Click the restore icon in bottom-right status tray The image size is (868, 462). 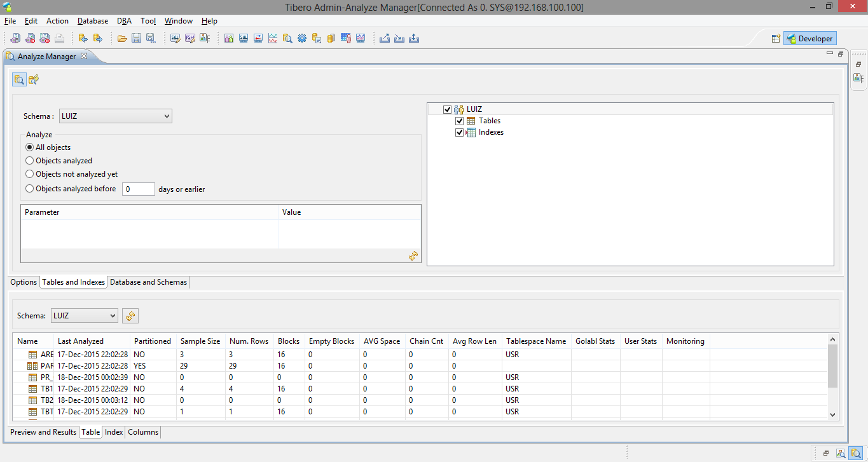click(825, 453)
